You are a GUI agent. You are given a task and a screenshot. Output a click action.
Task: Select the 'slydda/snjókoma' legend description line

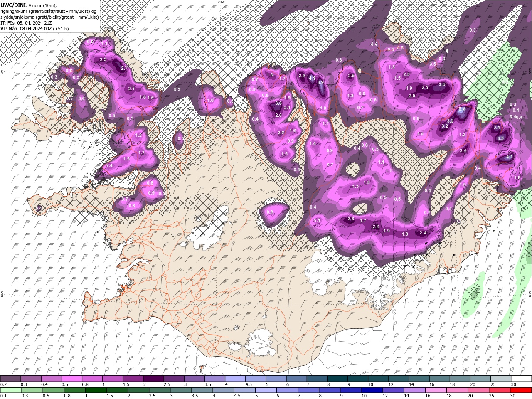(49, 17)
